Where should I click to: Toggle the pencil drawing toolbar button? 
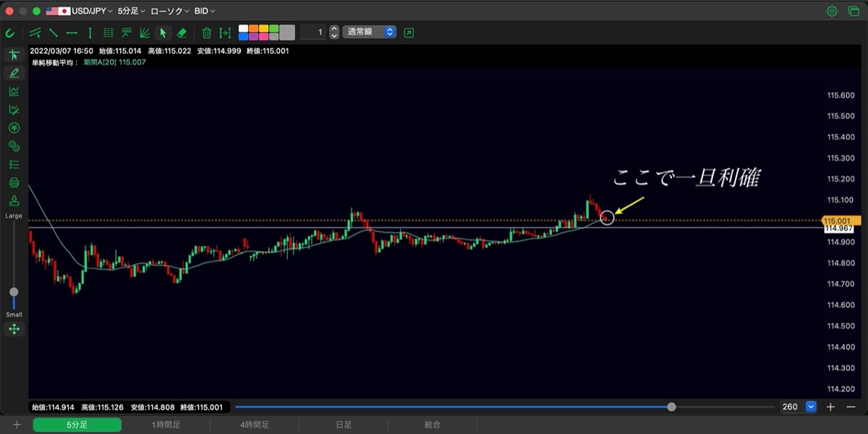pyautogui.click(x=14, y=73)
